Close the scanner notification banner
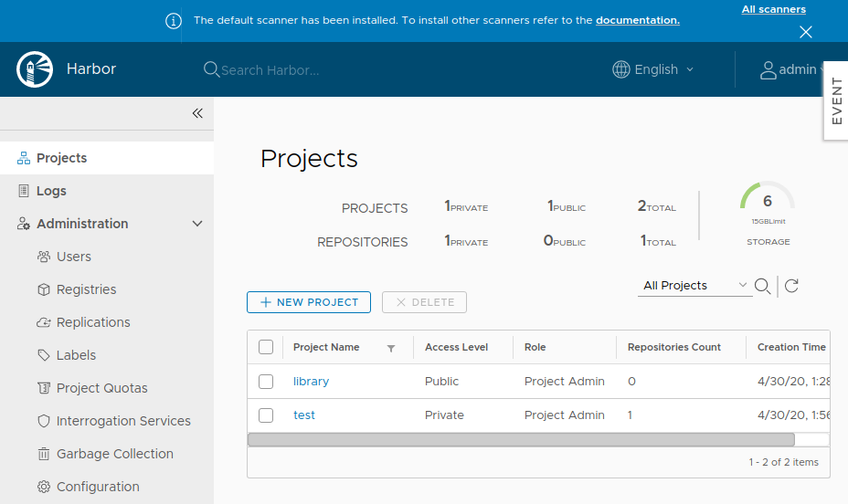The image size is (848, 504). point(805,32)
